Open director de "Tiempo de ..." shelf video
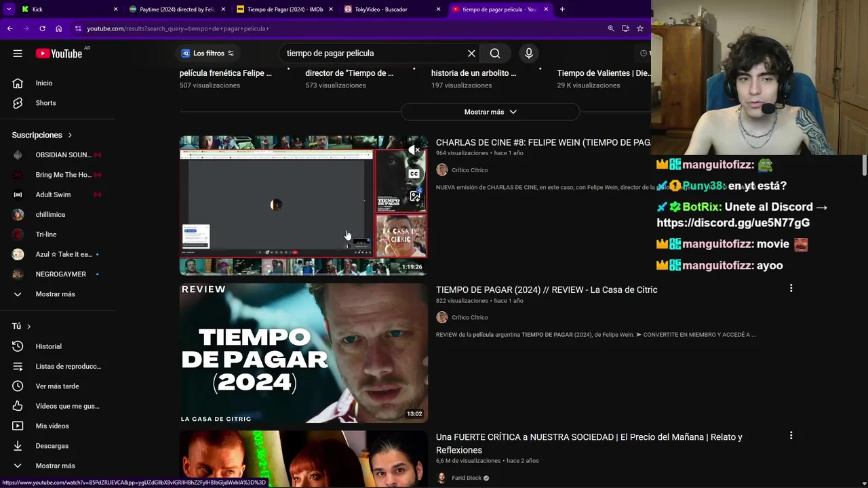Viewport: 868px width, 488px height. tap(349, 73)
